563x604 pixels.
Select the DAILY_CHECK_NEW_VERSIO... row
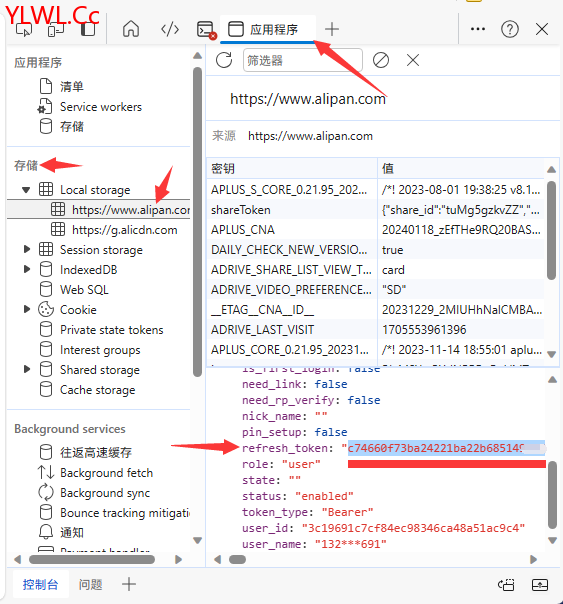point(376,250)
